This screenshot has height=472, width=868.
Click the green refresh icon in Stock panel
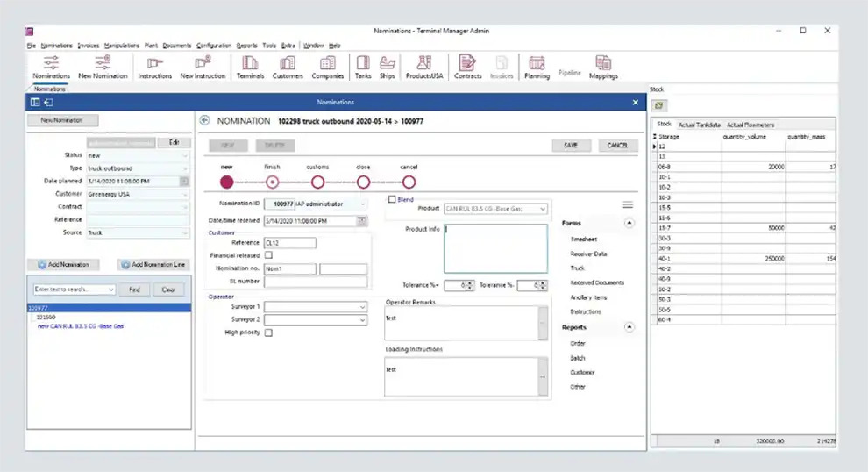coord(658,105)
